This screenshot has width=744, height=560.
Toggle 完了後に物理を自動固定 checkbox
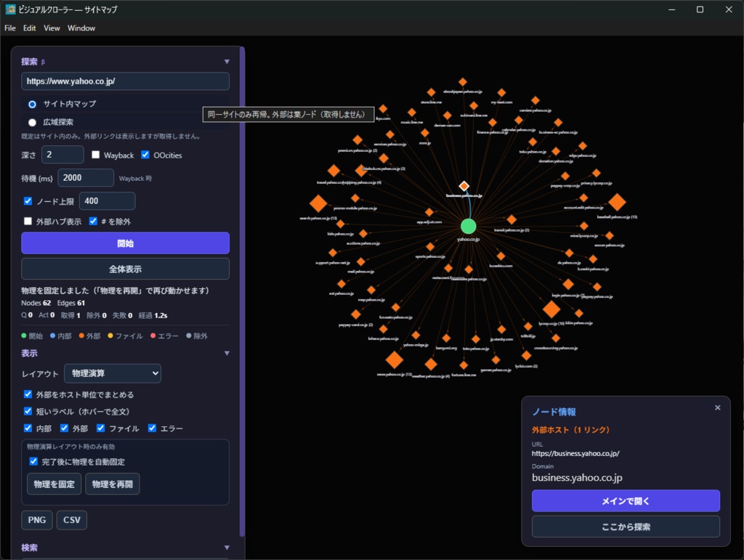pyautogui.click(x=33, y=461)
